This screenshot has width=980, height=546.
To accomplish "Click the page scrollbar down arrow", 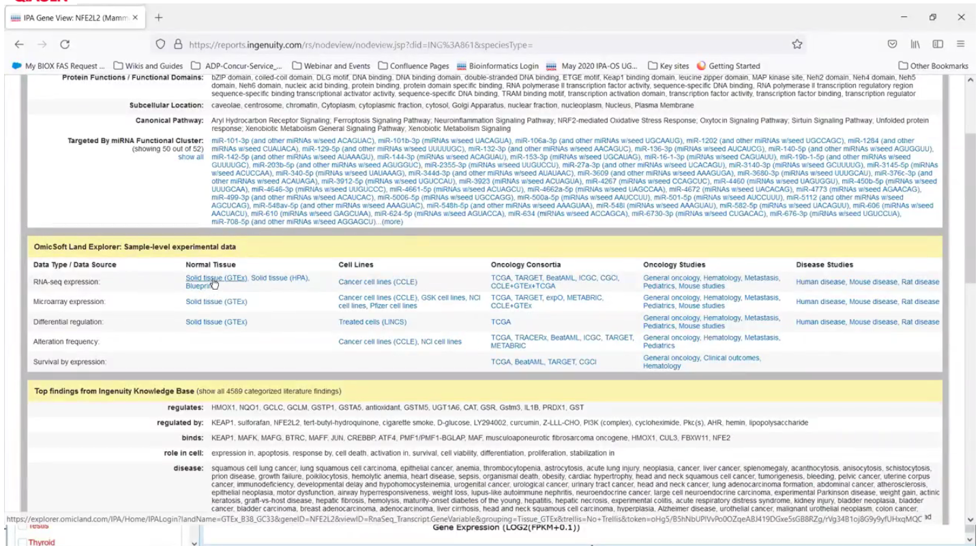I will click(970, 520).
